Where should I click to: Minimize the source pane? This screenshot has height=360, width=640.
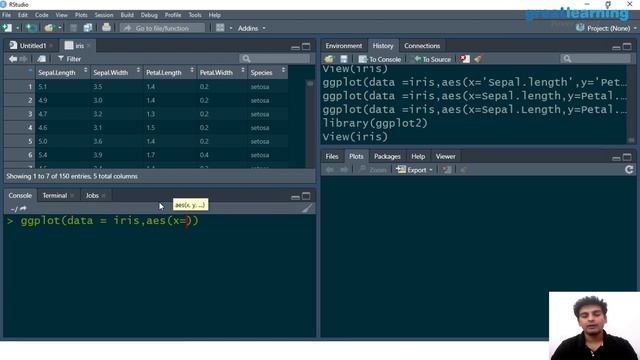(296, 47)
